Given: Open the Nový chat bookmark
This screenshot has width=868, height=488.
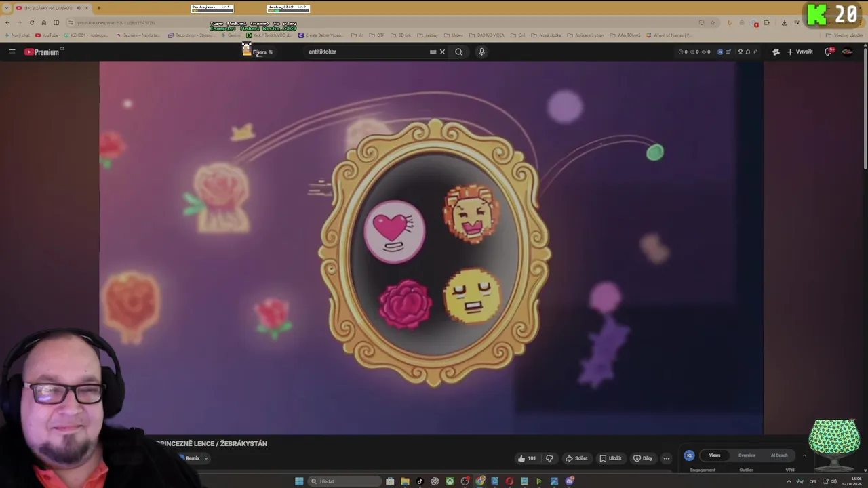Looking at the screenshot, I should [x=16, y=35].
